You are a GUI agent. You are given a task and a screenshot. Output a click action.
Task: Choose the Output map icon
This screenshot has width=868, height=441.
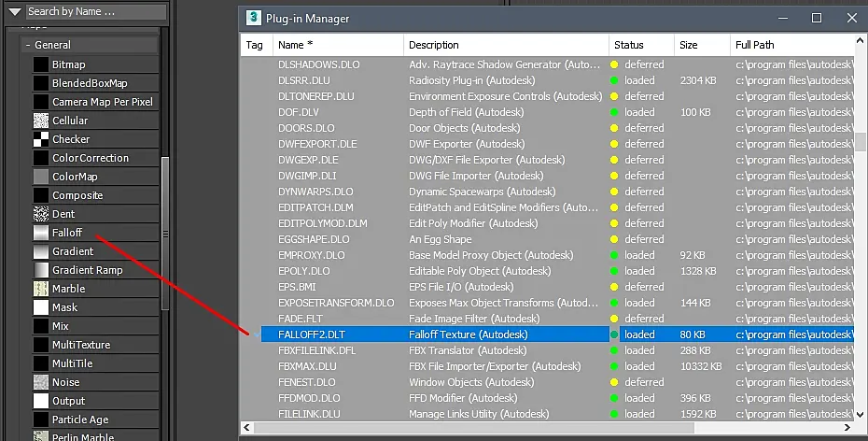pyautogui.click(x=40, y=401)
